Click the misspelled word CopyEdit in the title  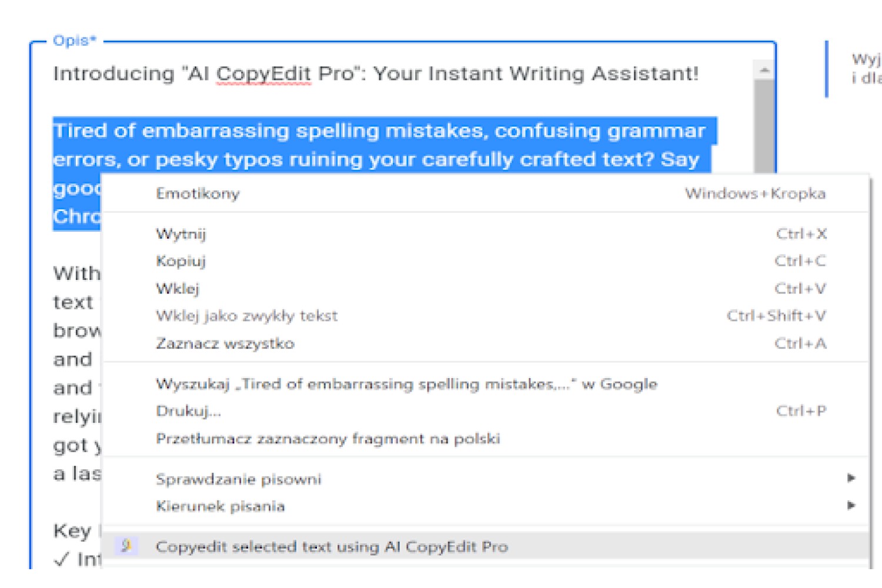(263, 74)
